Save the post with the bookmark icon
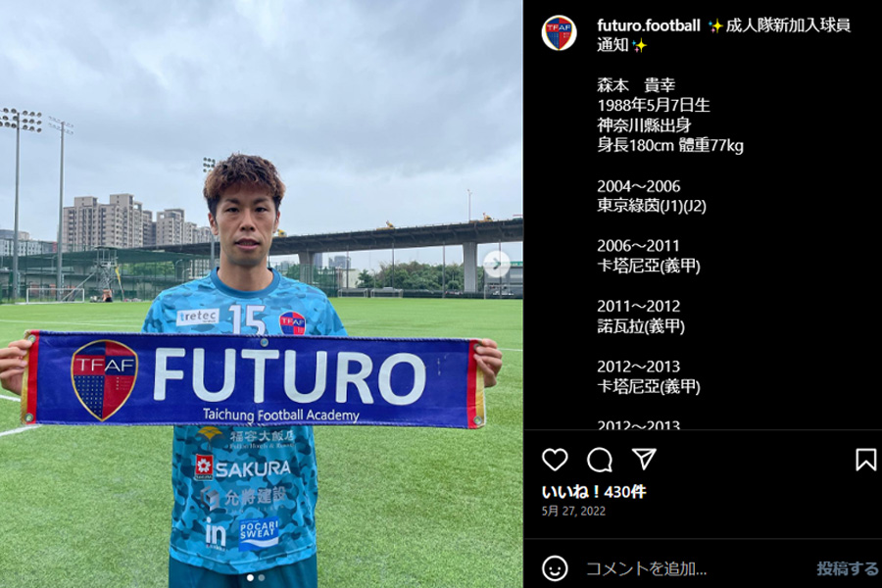The width and height of the screenshot is (882, 588). tap(865, 460)
